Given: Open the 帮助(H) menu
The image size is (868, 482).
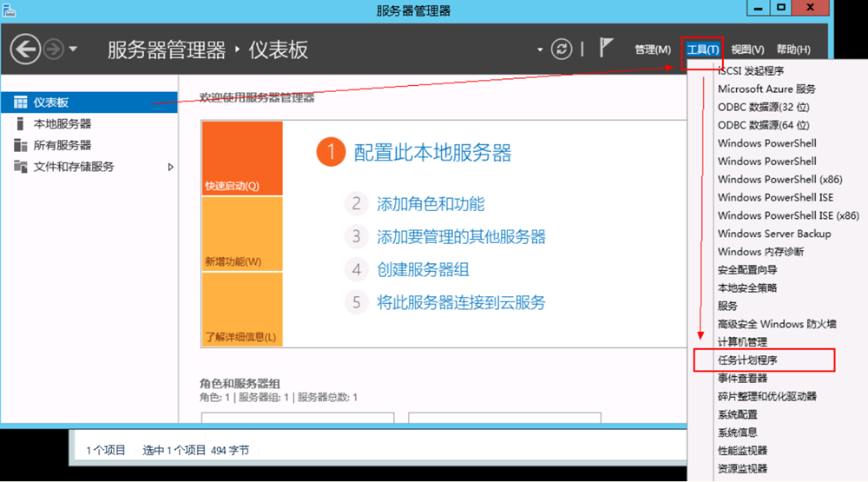Looking at the screenshot, I should (793, 50).
